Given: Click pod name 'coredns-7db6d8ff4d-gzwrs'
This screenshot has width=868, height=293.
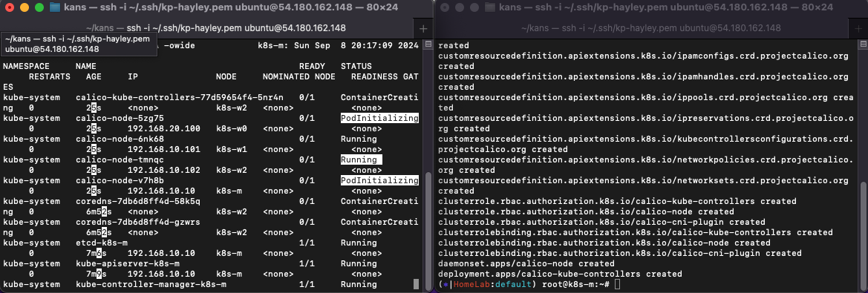Looking at the screenshot, I should click(138, 223).
